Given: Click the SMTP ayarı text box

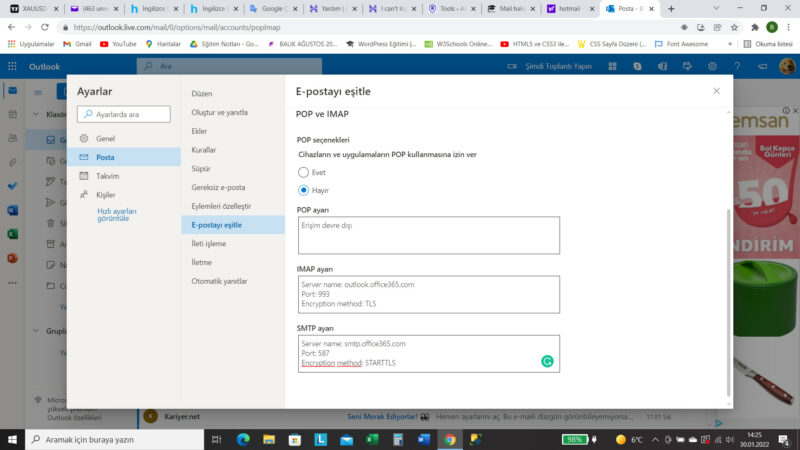Looking at the screenshot, I should pyautogui.click(x=429, y=354).
